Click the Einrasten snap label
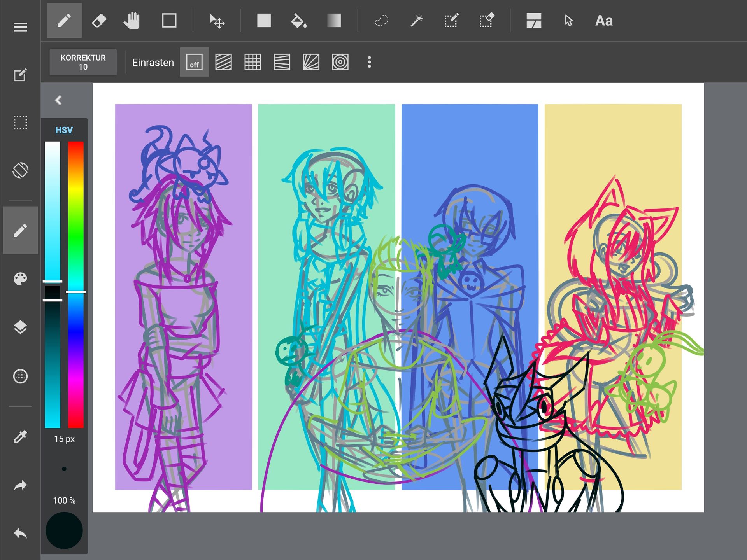The width and height of the screenshot is (747, 560). [x=153, y=62]
